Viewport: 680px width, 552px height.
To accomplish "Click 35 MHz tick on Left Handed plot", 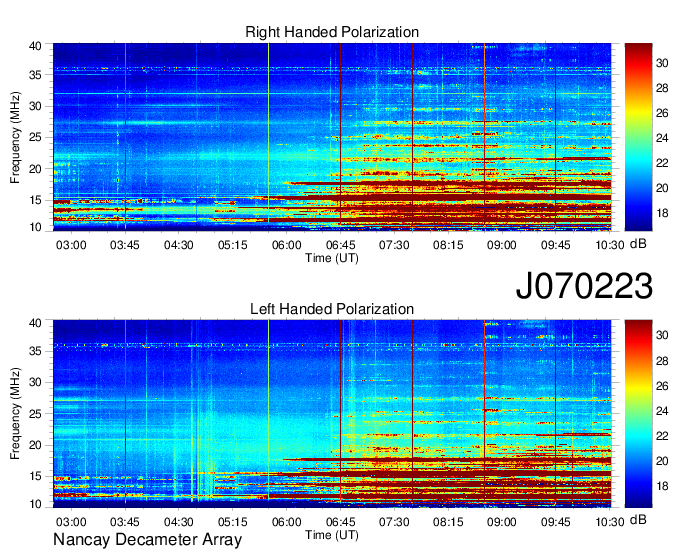I will [x=36, y=351].
